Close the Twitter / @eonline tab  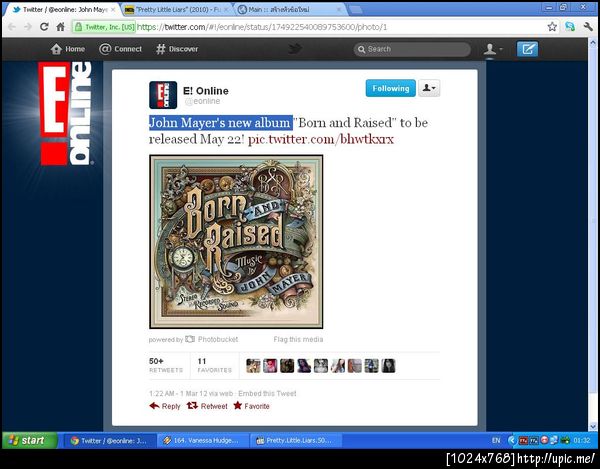[x=113, y=10]
